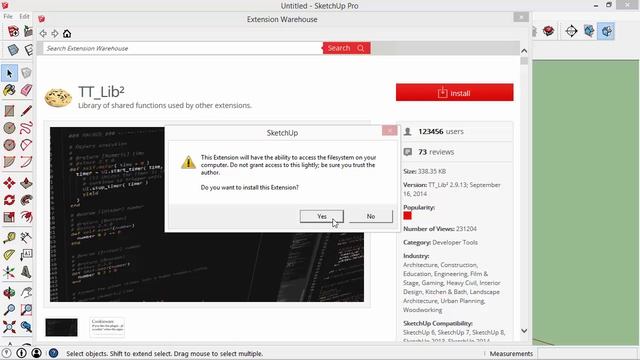
Task: Open the Extension Warehouse home page
Action: point(67,33)
